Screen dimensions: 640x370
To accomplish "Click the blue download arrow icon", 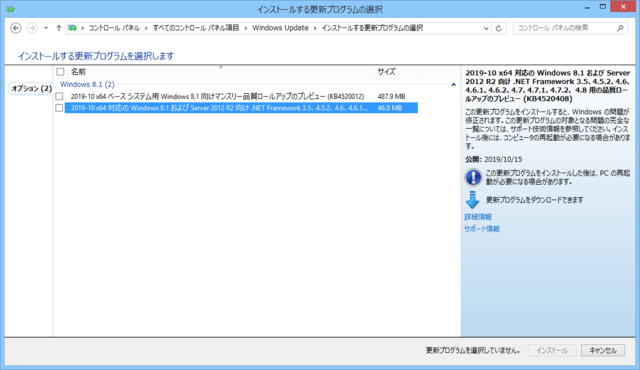I will coord(472,200).
